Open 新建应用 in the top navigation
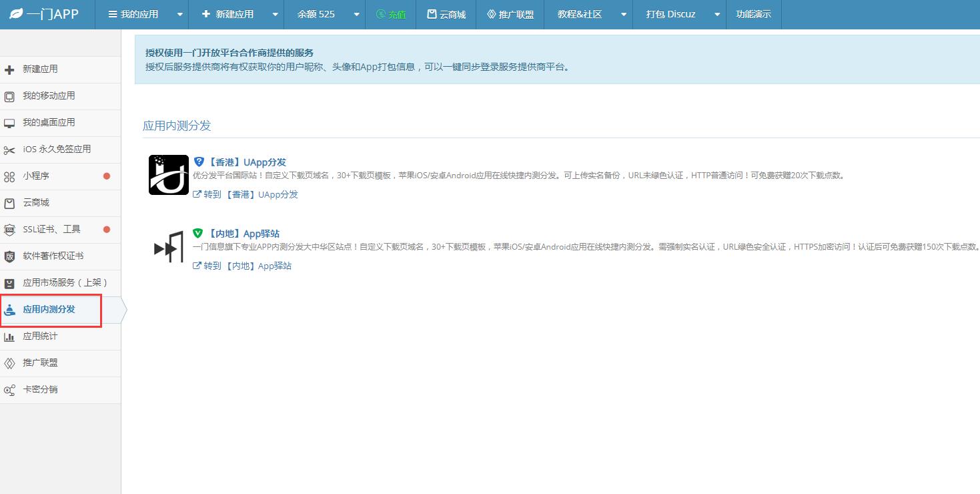 coord(227,14)
